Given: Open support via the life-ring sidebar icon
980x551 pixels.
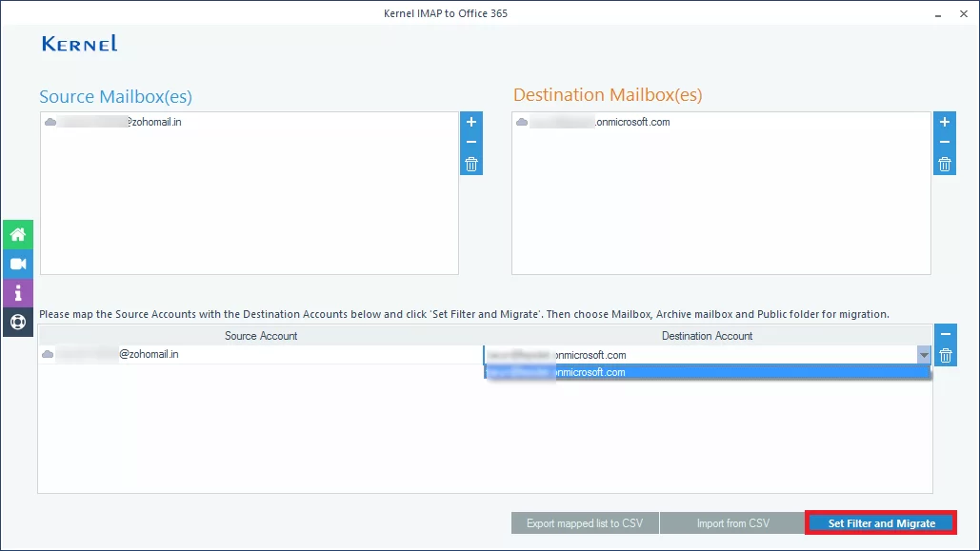Looking at the screenshot, I should [x=17, y=322].
